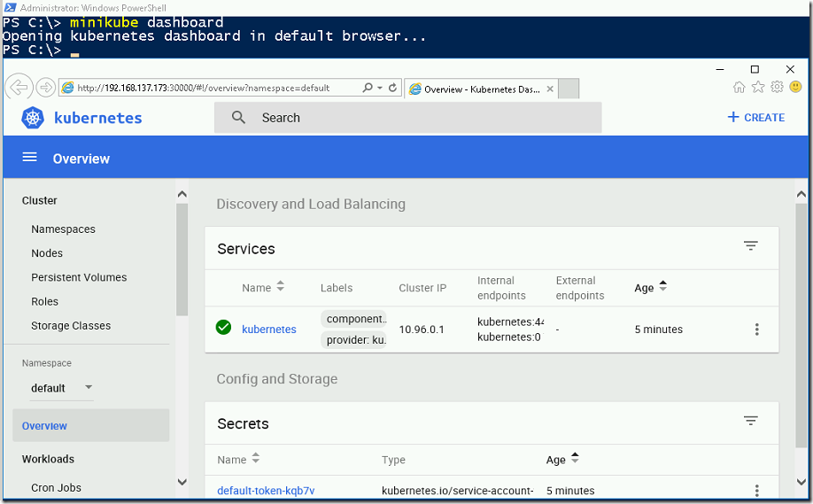Click cluster IP 10.96.0.1
Viewport: 813px width, 504px height.
click(x=422, y=330)
